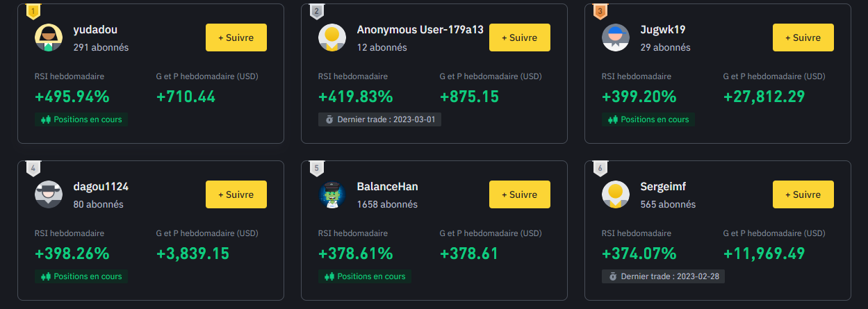
Task: Click the silver rank 2 badge
Action: (x=316, y=11)
